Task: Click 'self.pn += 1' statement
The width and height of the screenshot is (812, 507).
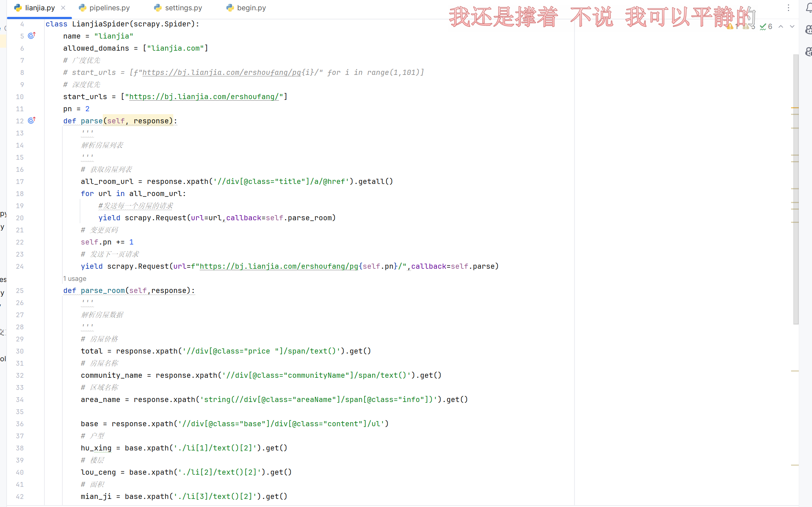Action: point(107,242)
